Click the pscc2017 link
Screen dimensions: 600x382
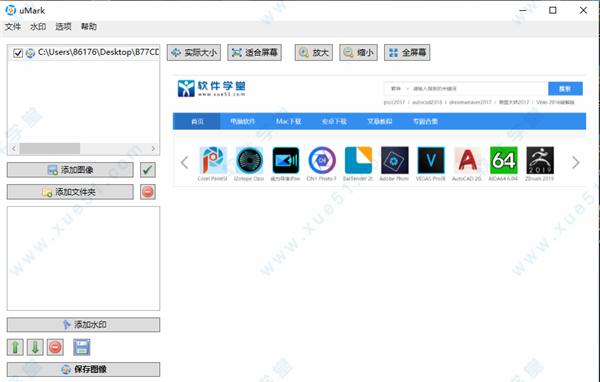click(x=394, y=102)
